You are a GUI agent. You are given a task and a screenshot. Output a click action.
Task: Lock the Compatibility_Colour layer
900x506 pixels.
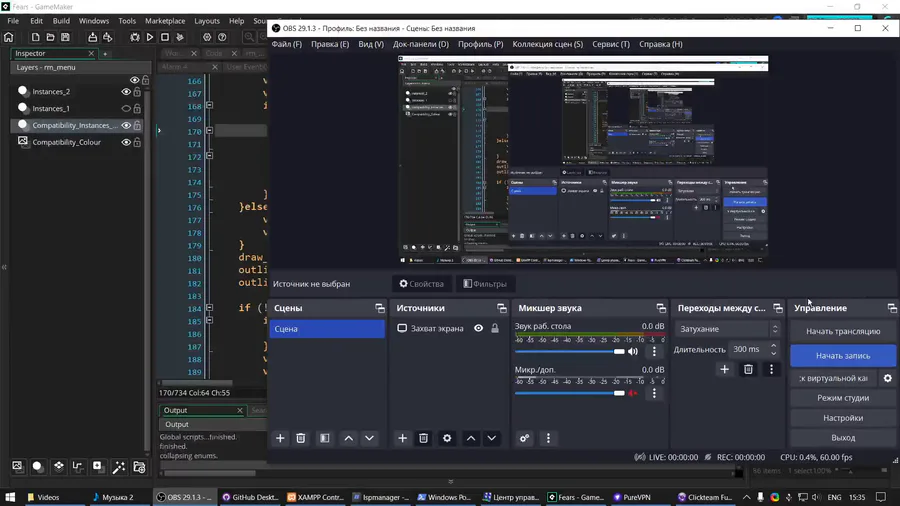click(x=137, y=142)
